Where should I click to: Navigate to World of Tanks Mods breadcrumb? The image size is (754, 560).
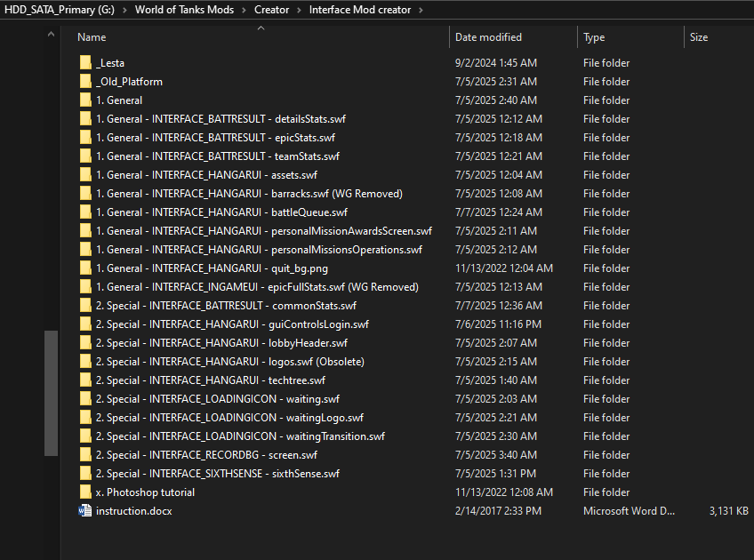pos(184,10)
